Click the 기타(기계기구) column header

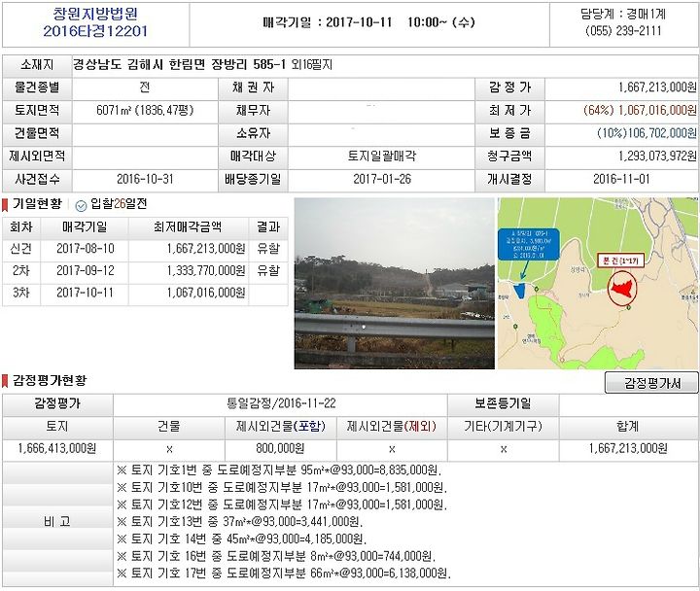pyautogui.click(x=503, y=427)
